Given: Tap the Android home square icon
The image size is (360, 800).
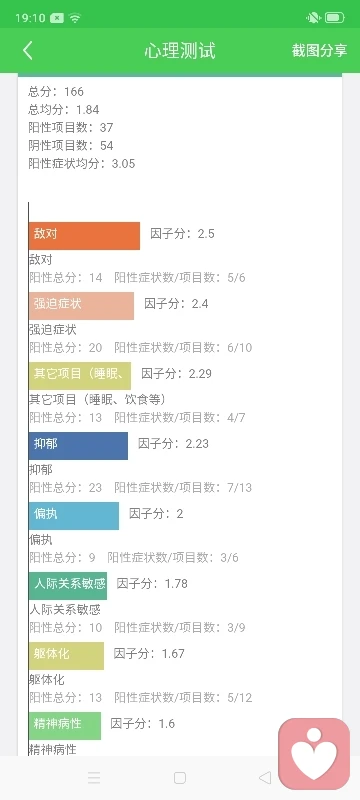Looking at the screenshot, I should coord(179,778).
